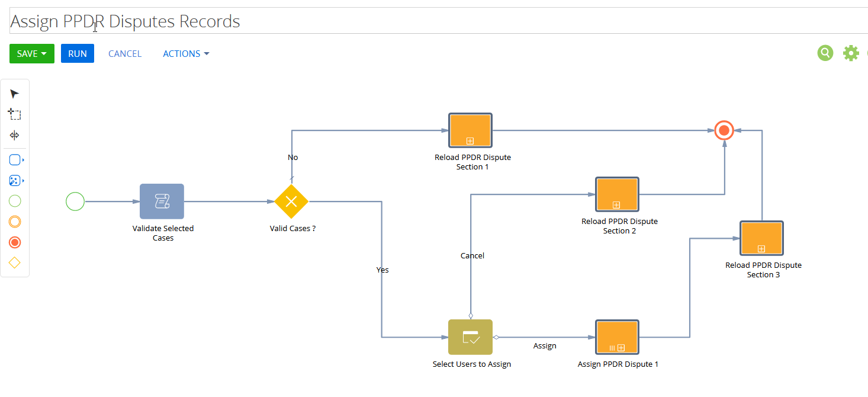Select the arrow pointer tool

15,94
